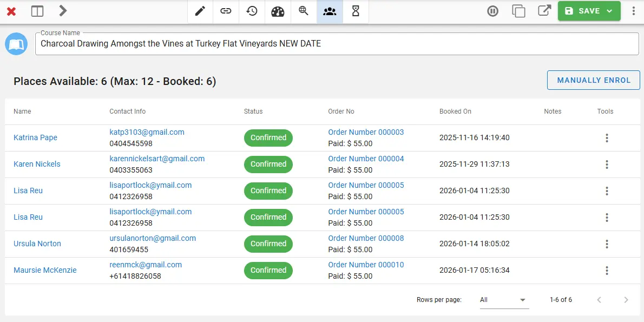This screenshot has width=644, height=322.
Task: Click the open in new window icon
Action: click(544, 11)
